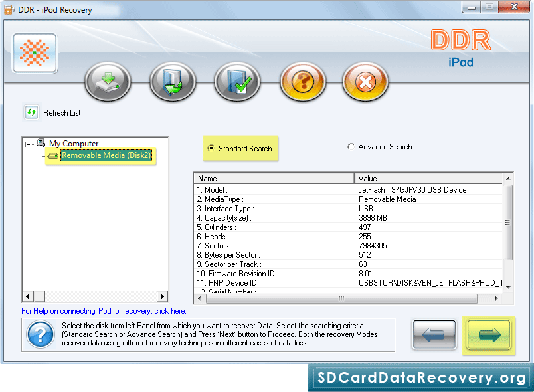
Task: Click 'JetFlash TS4GJFV30 USB Device' value
Action: [412, 190]
